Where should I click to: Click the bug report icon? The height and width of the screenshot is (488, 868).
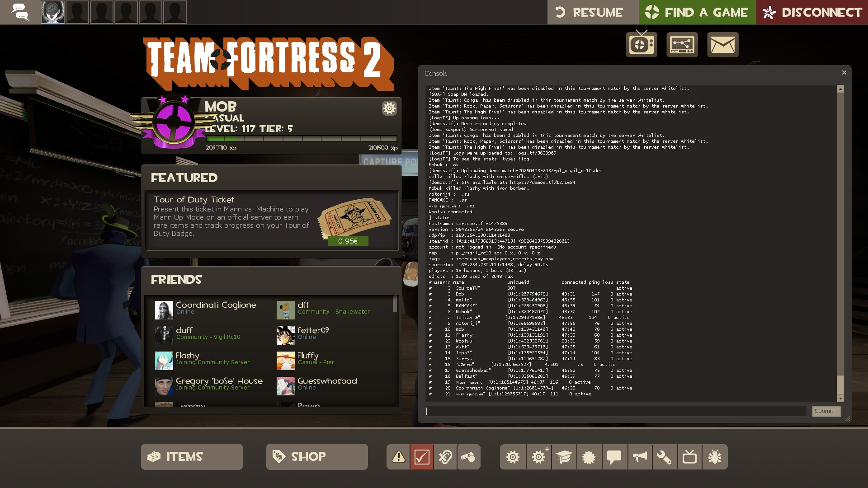point(715,457)
